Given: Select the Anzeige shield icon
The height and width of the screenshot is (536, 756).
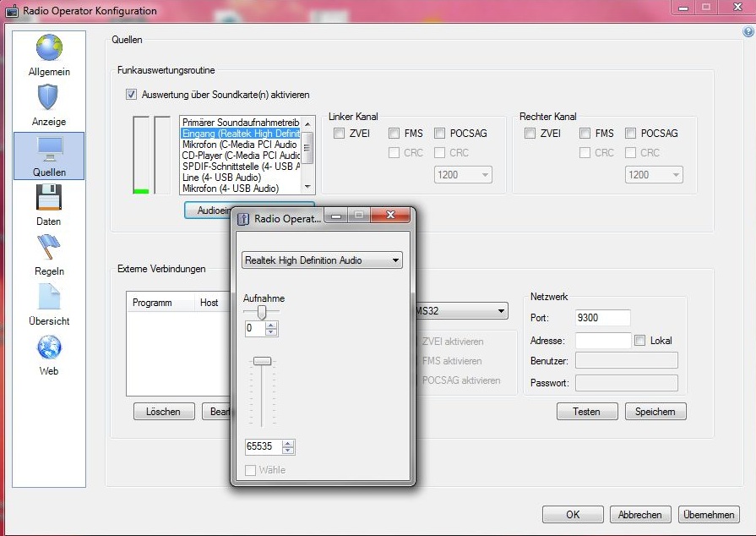Looking at the screenshot, I should pyautogui.click(x=49, y=97).
